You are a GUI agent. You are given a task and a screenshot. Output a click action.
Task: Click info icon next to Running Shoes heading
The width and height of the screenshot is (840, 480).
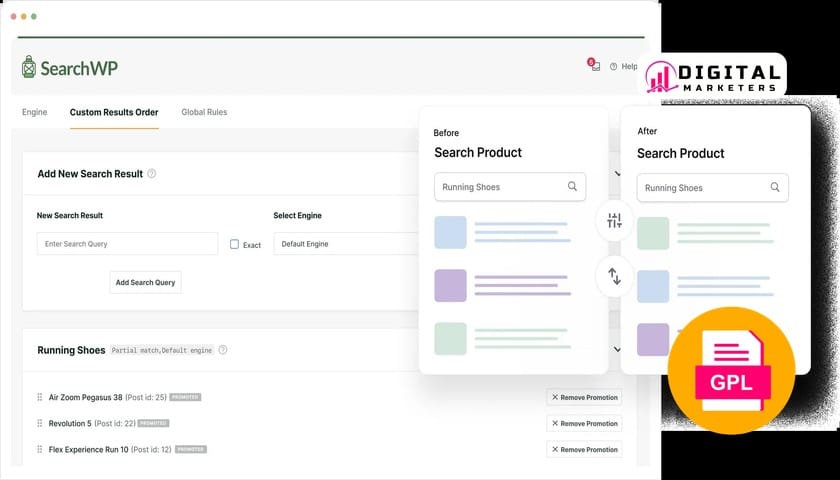coord(223,350)
